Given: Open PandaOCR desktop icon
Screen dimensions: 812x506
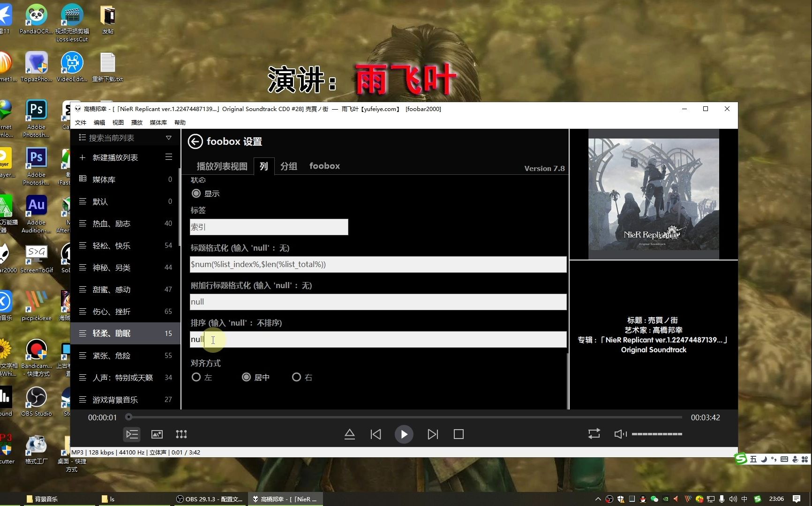Looking at the screenshot, I should click(36, 19).
